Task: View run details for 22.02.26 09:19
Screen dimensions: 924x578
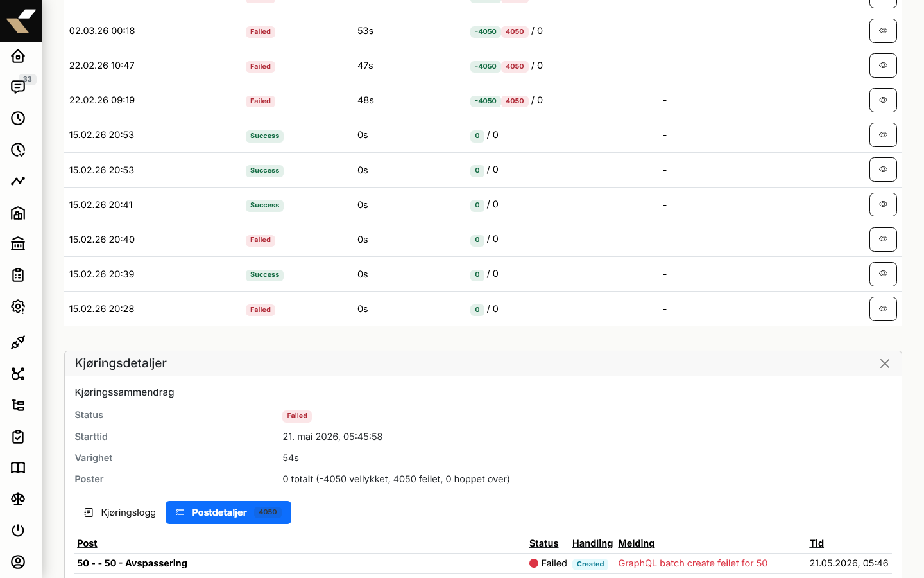Action: point(883,100)
